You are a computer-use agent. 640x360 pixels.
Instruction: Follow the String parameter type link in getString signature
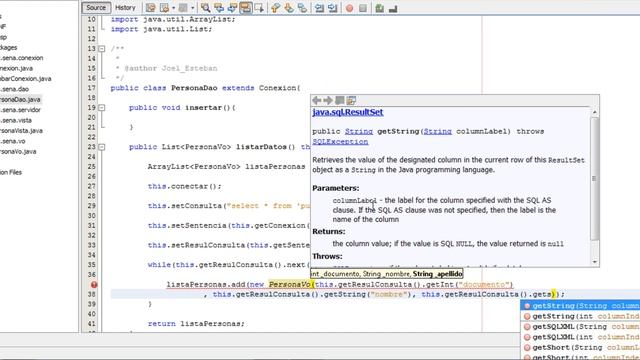(438, 131)
